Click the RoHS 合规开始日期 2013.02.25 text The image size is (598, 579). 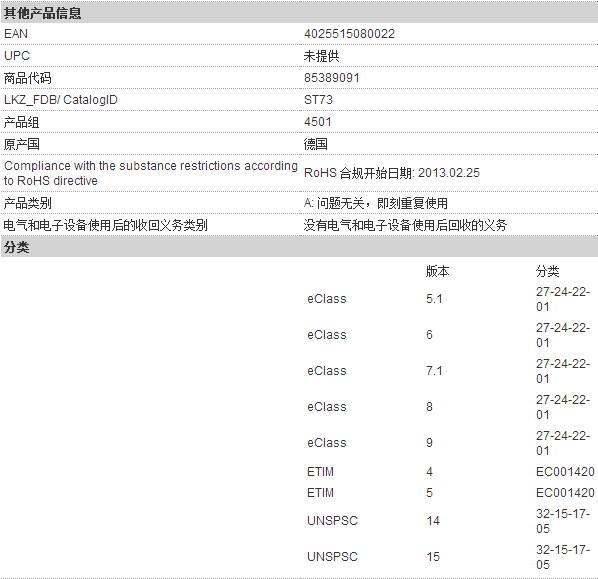(392, 173)
